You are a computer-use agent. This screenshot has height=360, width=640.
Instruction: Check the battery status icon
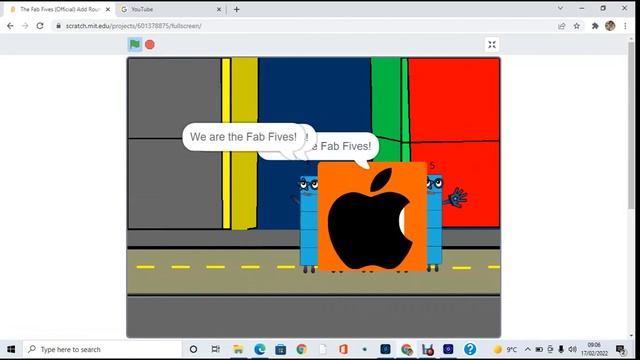pos(539,349)
